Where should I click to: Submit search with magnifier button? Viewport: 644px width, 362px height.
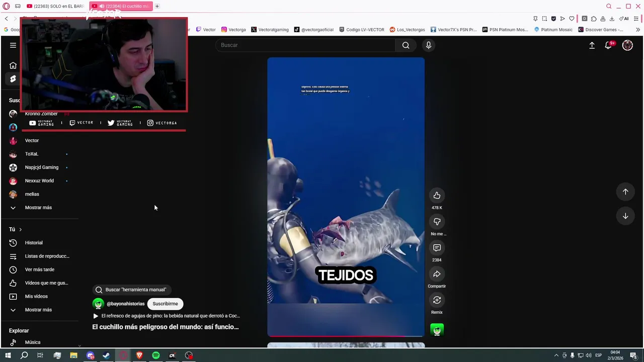[x=406, y=45]
